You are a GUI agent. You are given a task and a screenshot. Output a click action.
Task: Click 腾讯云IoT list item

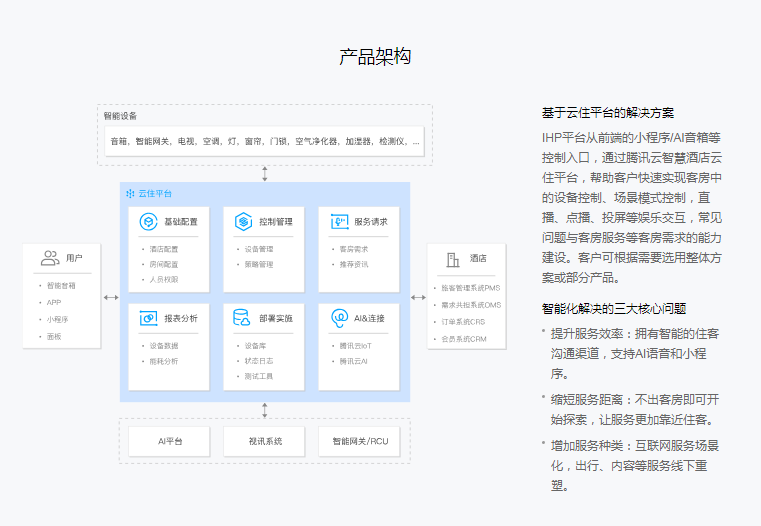click(355, 346)
